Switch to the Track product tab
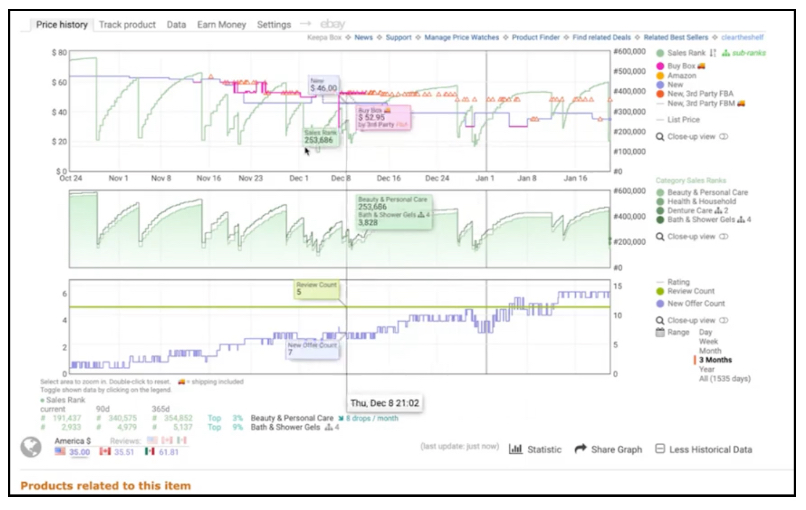 127,25
